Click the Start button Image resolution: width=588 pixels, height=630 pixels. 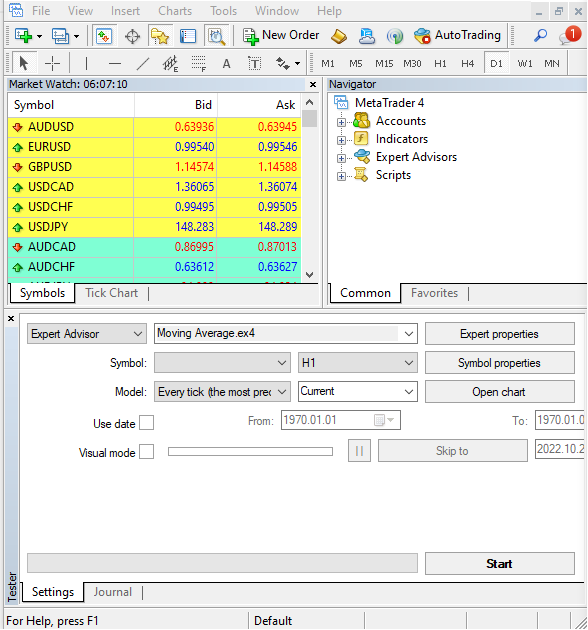pos(500,564)
